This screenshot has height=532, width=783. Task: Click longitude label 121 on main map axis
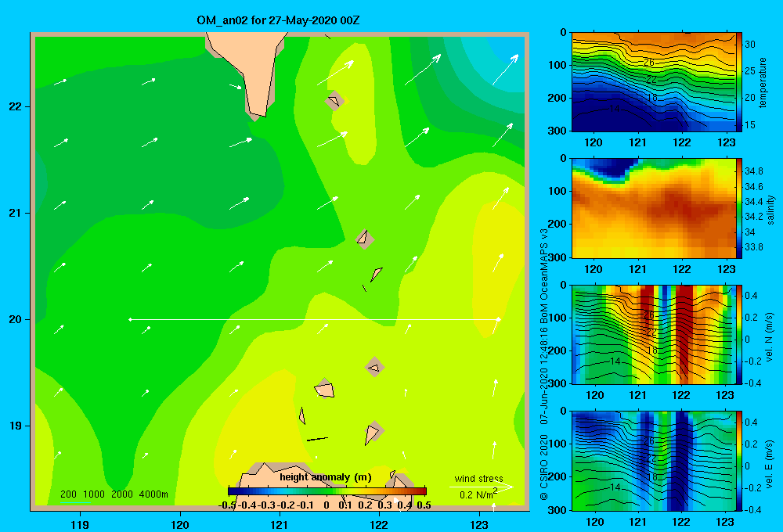click(x=280, y=524)
